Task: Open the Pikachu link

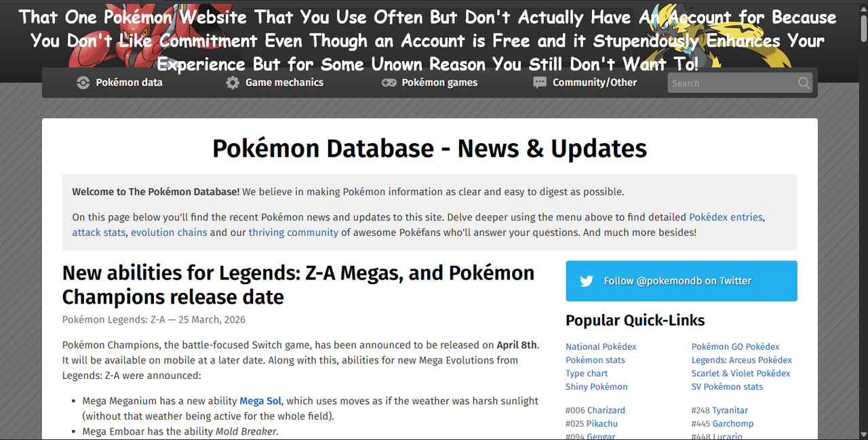Action: (602, 424)
